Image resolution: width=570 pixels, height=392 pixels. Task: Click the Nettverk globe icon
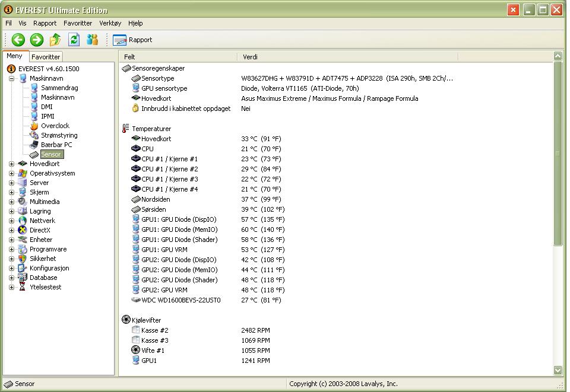click(x=23, y=221)
